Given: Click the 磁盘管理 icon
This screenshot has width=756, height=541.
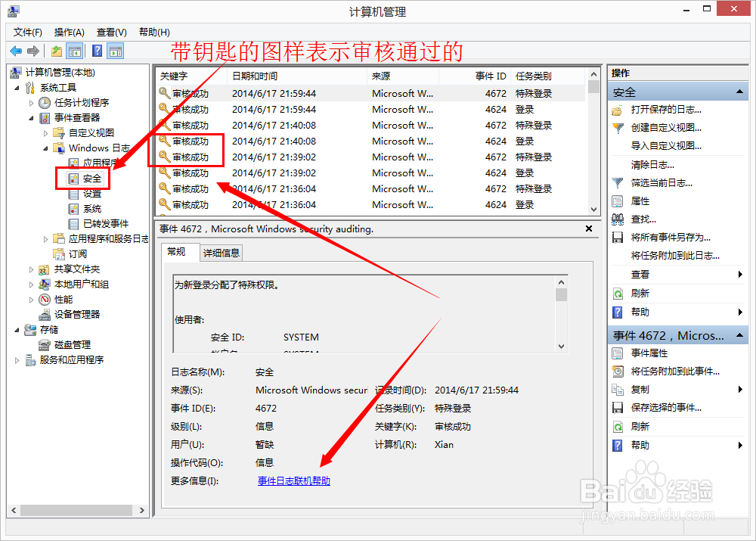Looking at the screenshot, I should (x=45, y=345).
